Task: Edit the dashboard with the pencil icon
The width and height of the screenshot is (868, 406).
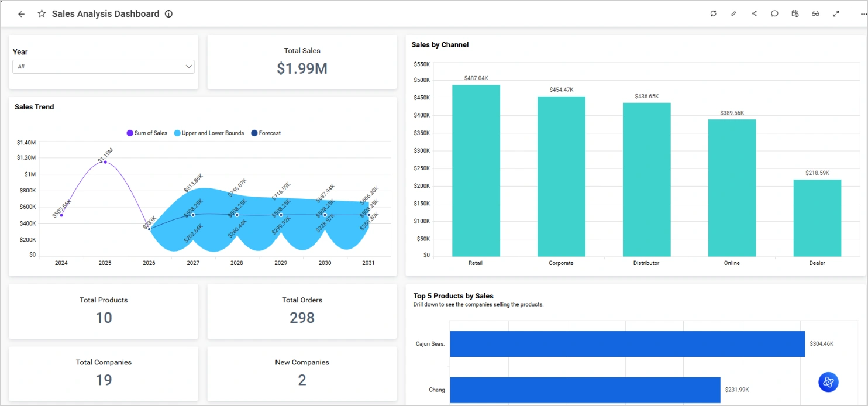Action: click(733, 13)
